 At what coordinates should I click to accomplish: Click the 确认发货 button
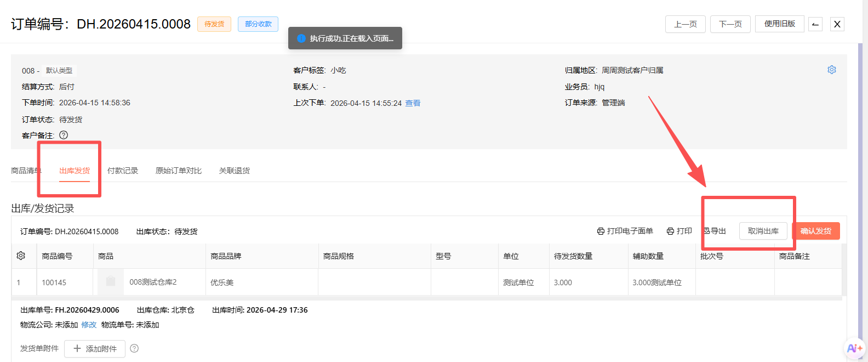[816, 231]
